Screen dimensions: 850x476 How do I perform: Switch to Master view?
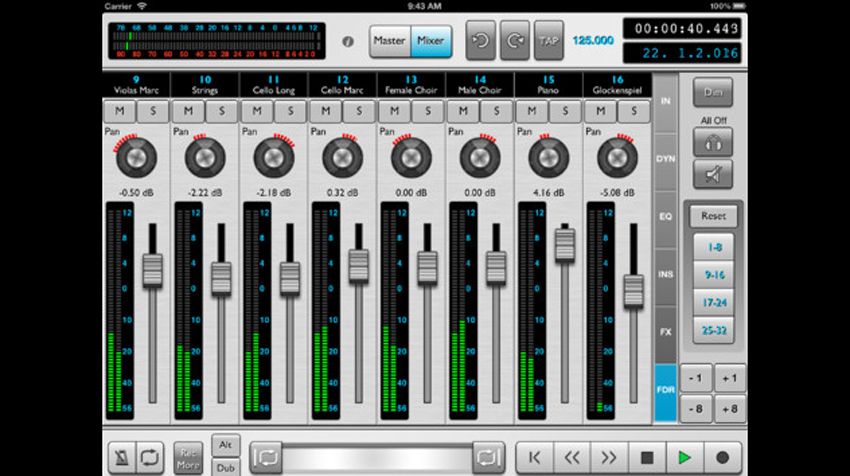click(390, 41)
